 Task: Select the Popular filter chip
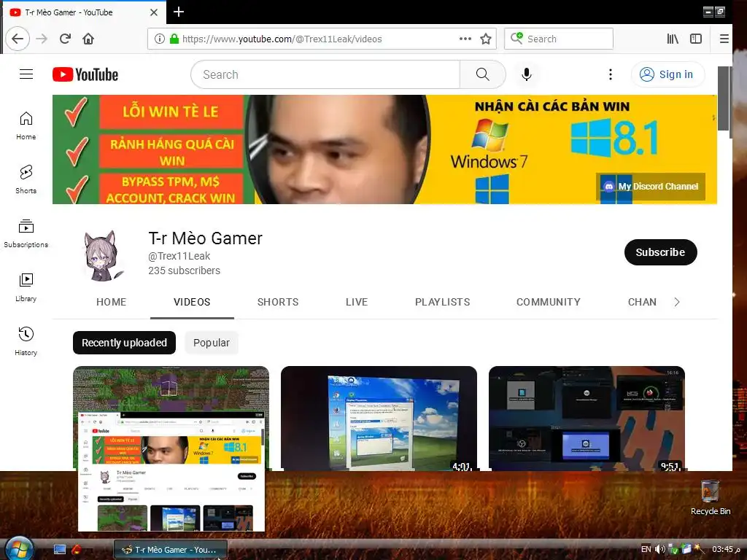point(212,343)
